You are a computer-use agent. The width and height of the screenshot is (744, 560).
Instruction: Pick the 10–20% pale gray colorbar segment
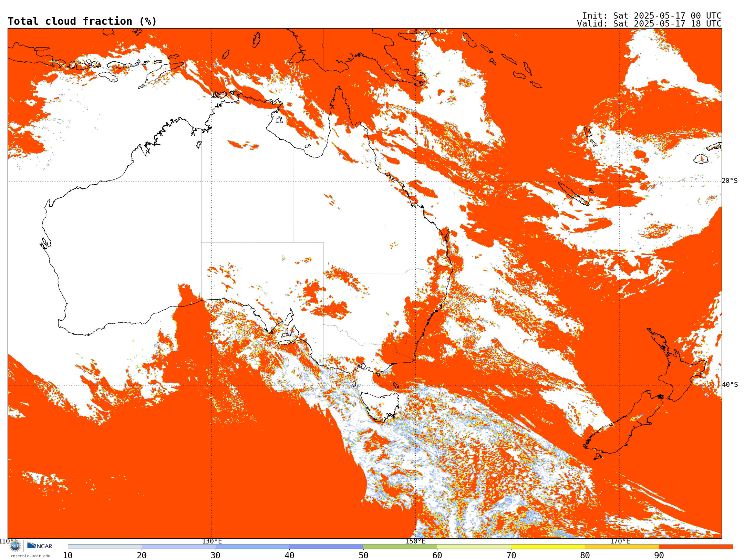tap(105, 547)
